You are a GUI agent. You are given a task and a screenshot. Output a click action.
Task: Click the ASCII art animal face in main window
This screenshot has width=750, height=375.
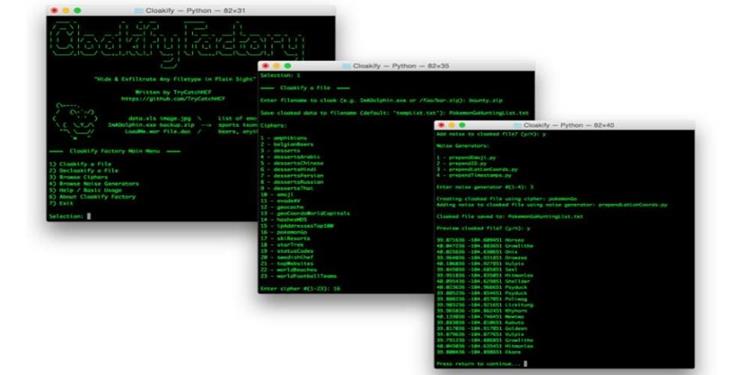tap(75, 121)
